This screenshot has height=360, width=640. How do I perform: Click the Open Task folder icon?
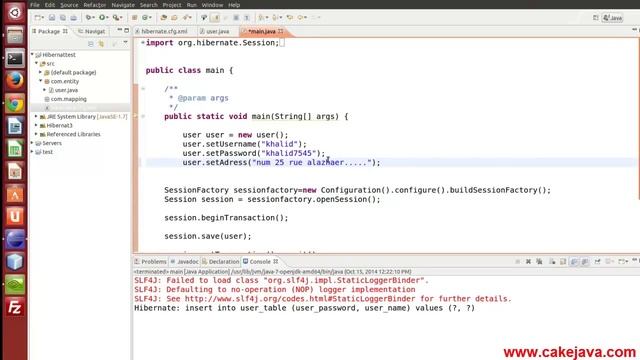click(174, 18)
